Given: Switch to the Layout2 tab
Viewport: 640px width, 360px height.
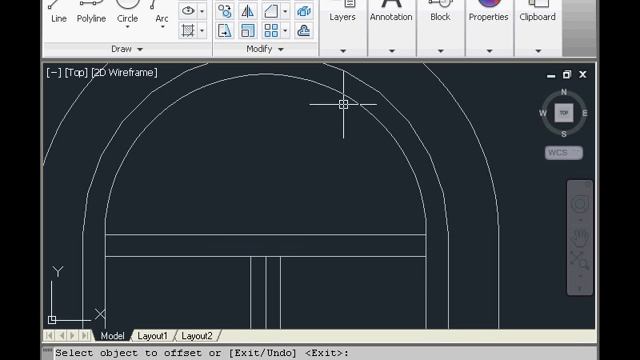Looking at the screenshot, I should 197,336.
